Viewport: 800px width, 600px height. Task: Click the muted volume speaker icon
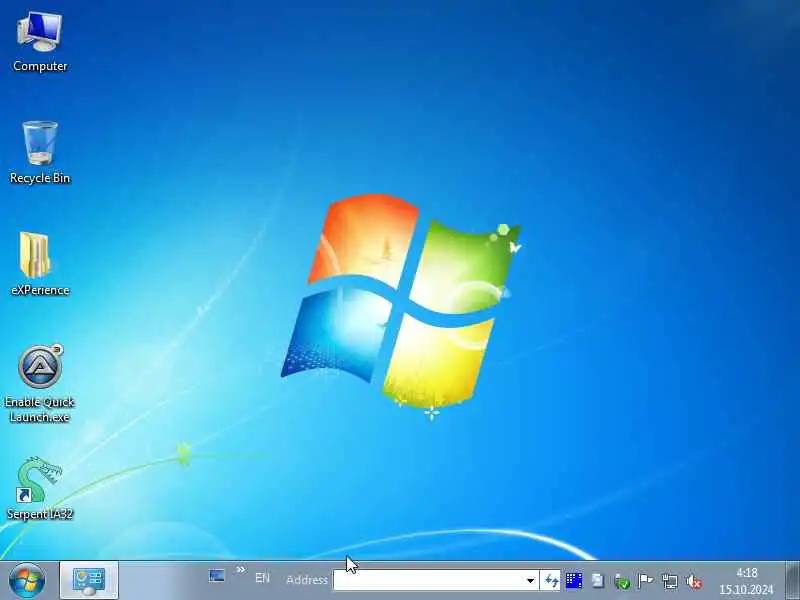pos(694,581)
